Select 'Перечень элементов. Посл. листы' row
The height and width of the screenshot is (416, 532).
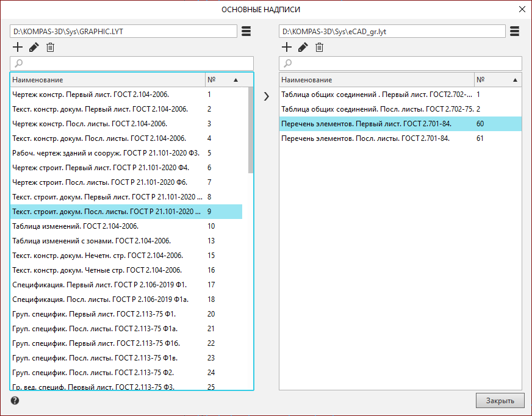(x=365, y=138)
